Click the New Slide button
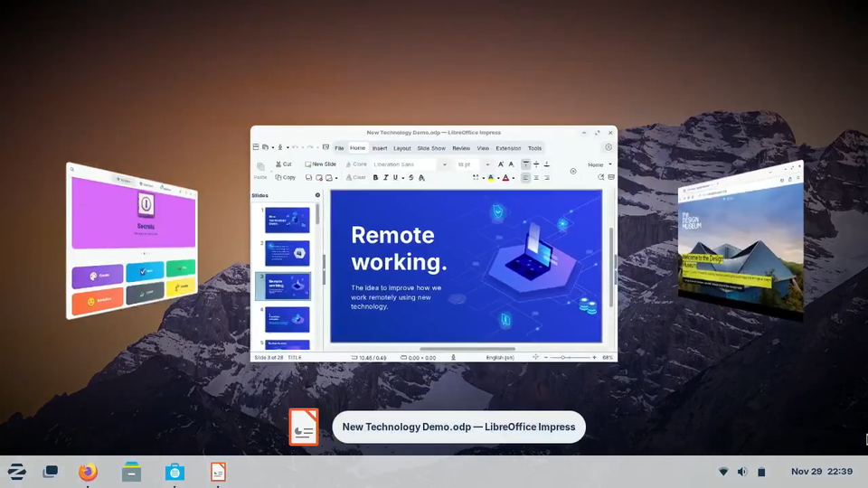 pos(320,164)
